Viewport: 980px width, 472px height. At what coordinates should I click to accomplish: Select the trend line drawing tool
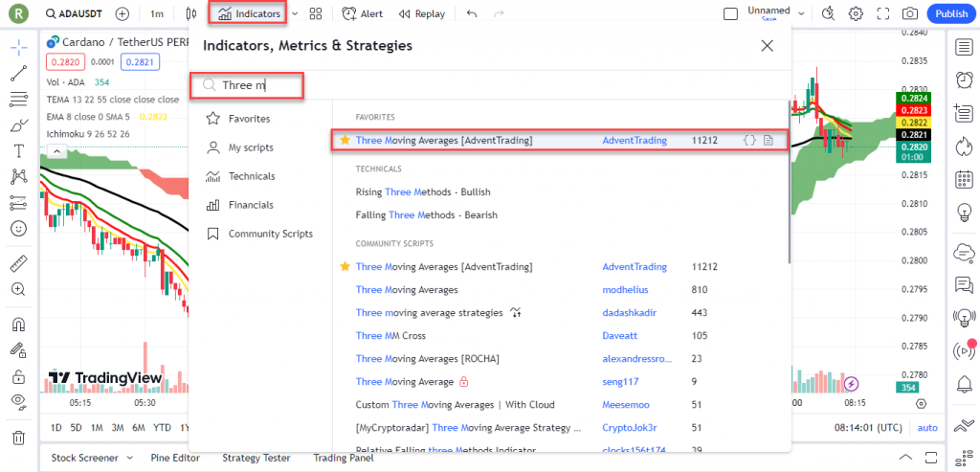(x=19, y=73)
